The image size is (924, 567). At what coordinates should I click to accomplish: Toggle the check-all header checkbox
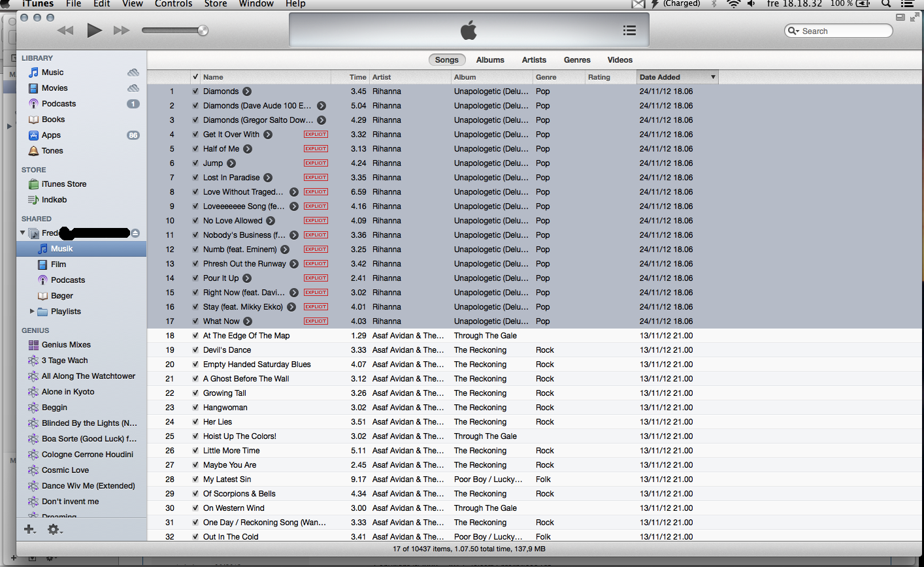pyautogui.click(x=195, y=77)
